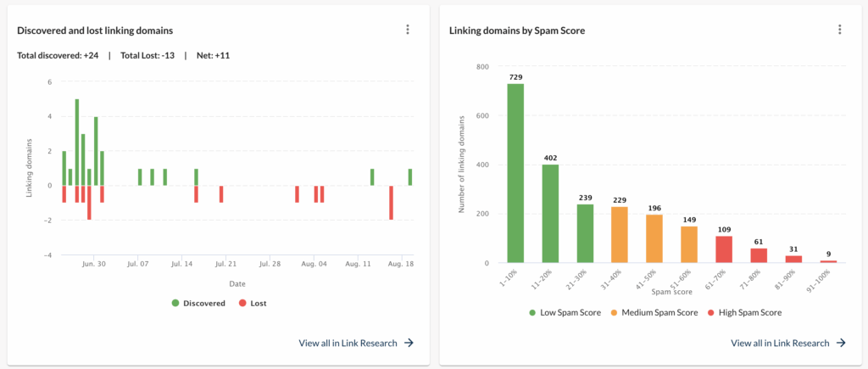Click the 21-30% green bar labeled 239

tap(585, 233)
